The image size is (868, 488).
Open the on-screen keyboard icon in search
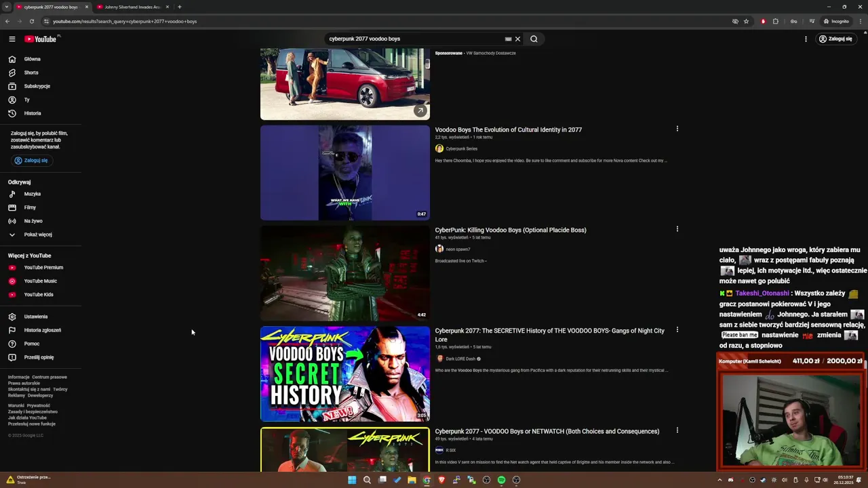coord(508,39)
